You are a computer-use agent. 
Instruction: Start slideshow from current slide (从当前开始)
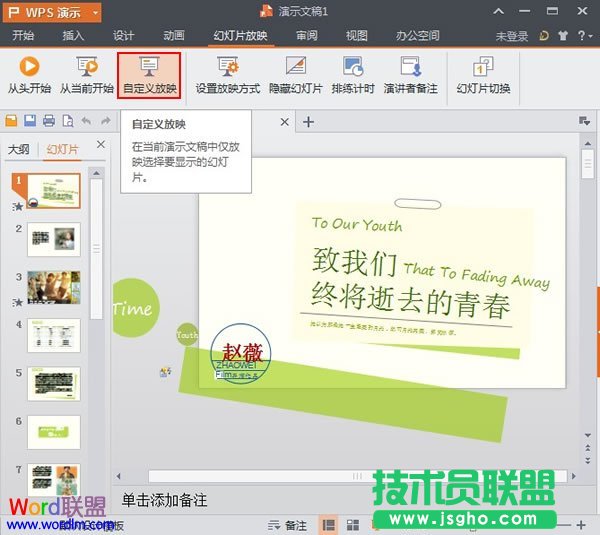pyautogui.click(x=87, y=76)
